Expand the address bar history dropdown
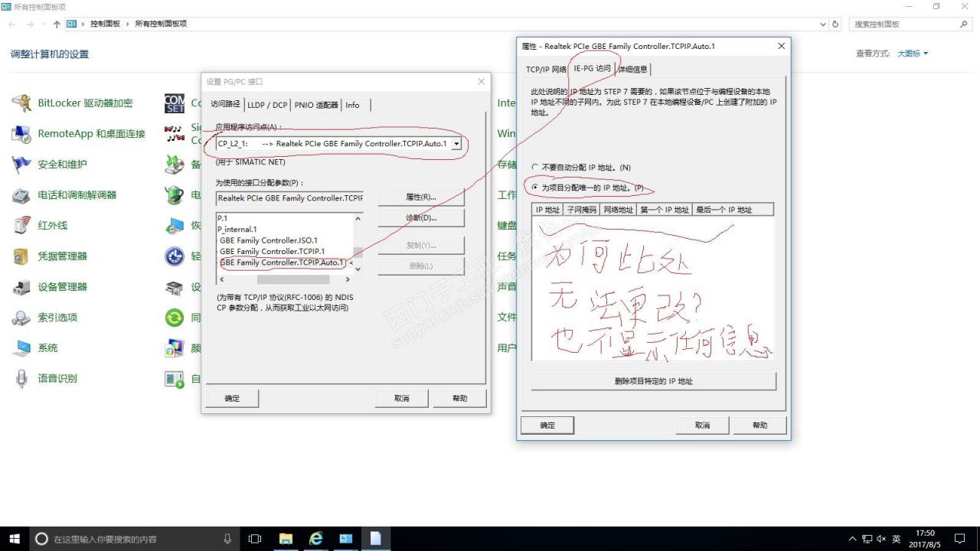 [823, 24]
